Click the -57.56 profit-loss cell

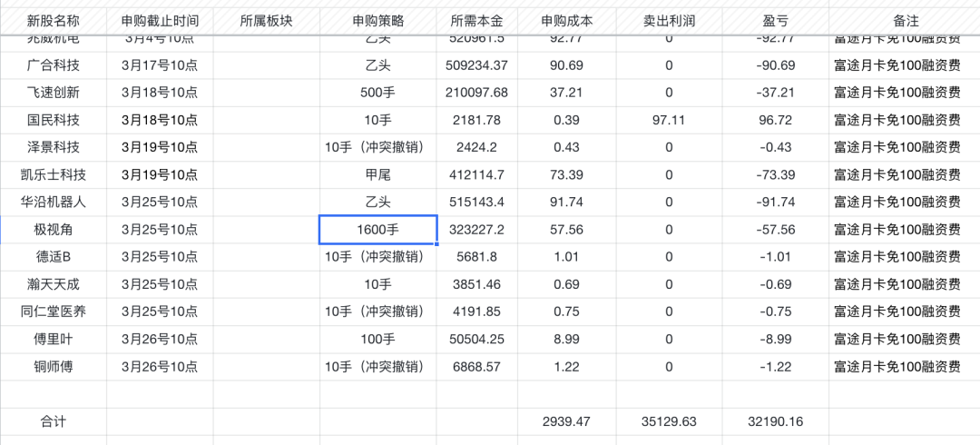pos(775,230)
